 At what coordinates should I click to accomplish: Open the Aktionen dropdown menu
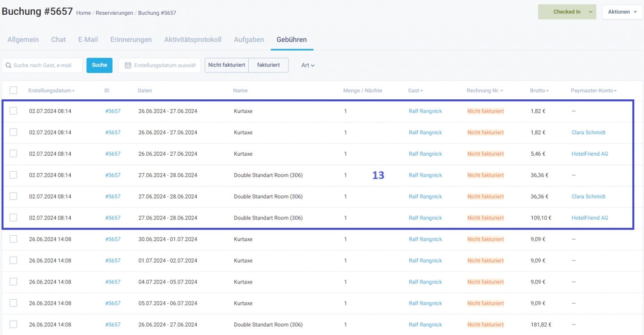[623, 12]
